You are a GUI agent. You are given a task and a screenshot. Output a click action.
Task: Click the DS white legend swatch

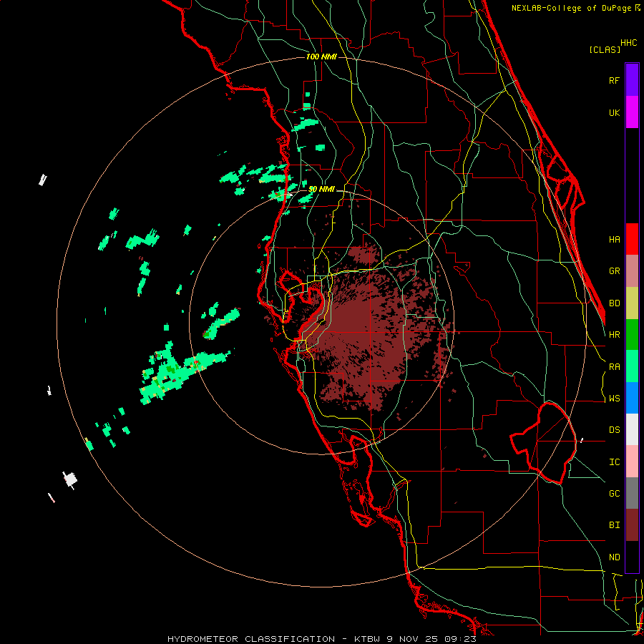[x=632, y=429]
